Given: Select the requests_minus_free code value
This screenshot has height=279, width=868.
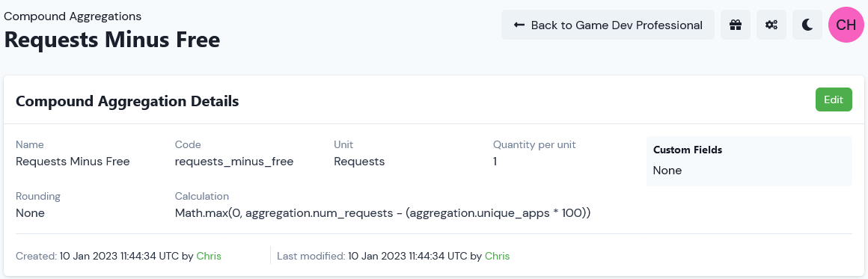Looking at the screenshot, I should [x=234, y=162].
